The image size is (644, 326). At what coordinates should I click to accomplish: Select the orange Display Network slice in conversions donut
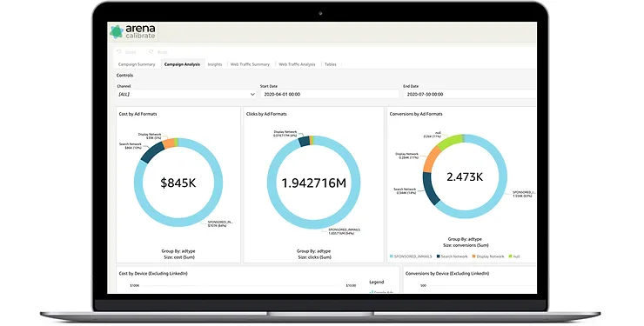point(431,159)
